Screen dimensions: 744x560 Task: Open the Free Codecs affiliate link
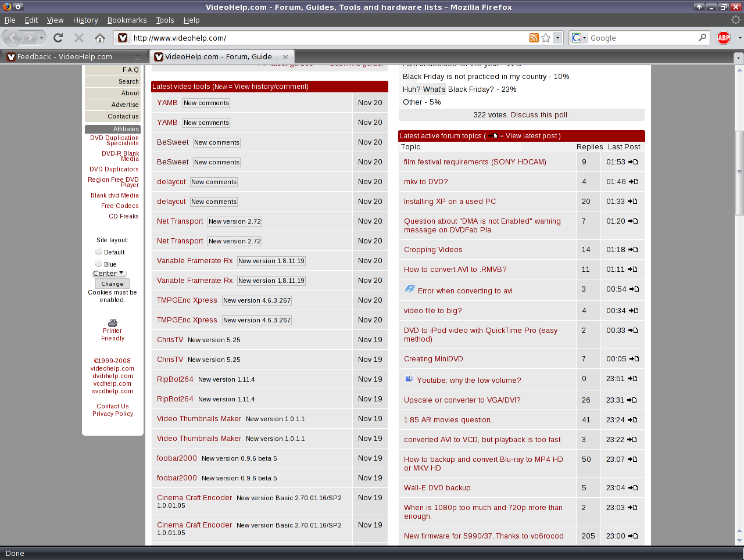(120, 206)
